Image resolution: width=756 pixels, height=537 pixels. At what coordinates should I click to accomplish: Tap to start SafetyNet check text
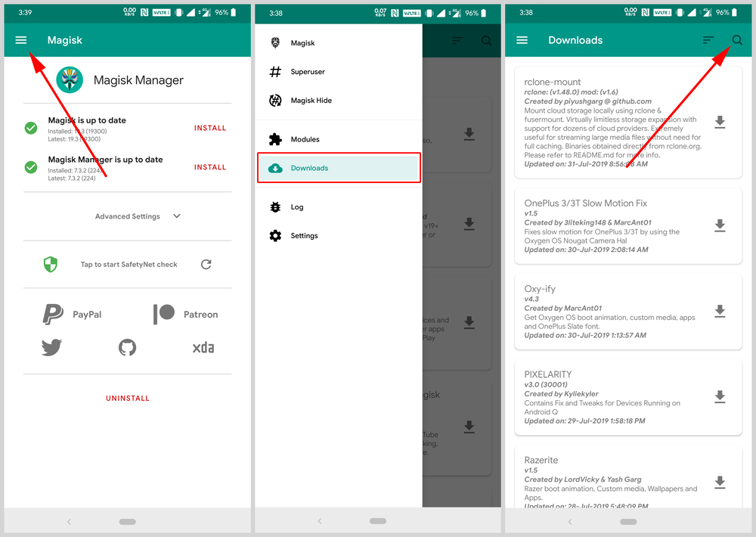129,265
